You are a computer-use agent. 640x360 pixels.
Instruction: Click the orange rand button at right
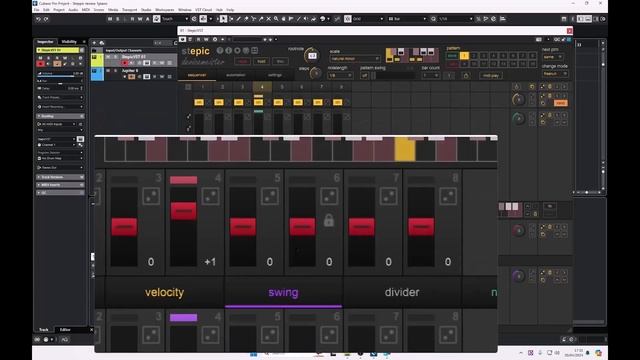pyautogui.click(x=560, y=103)
